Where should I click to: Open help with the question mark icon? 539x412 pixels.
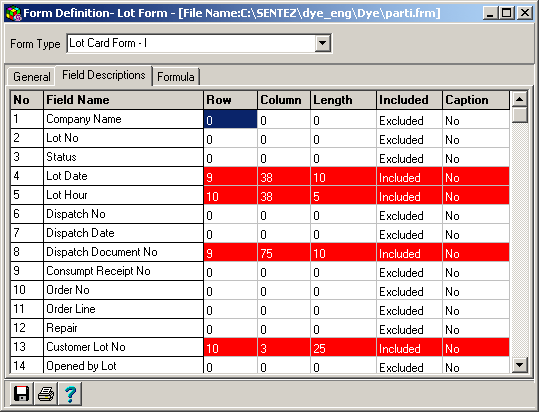[70, 394]
